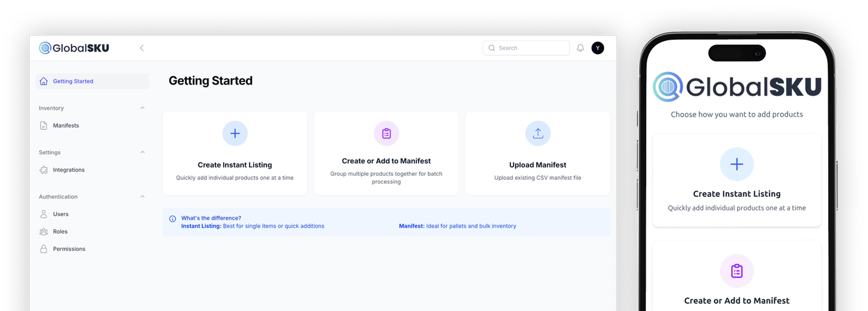Tap the GlobalSKU logo on the phone
Viewport: 868px width, 311px height.
(x=737, y=87)
